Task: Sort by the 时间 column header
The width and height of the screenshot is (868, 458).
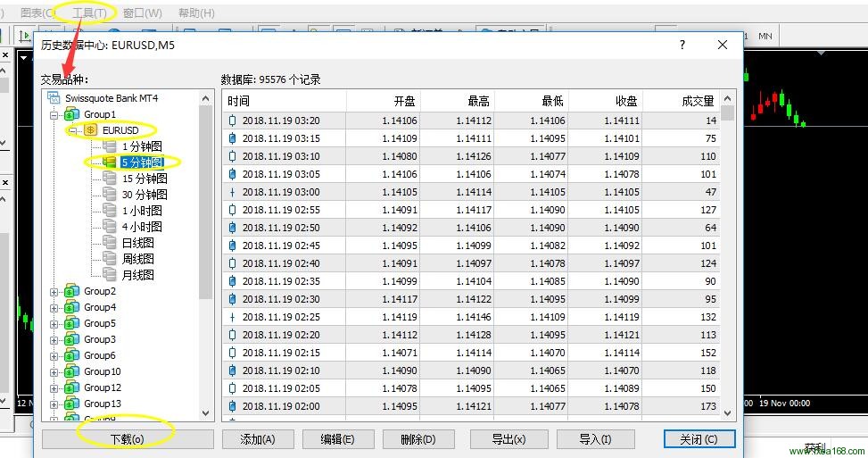Action: pyautogui.click(x=285, y=101)
